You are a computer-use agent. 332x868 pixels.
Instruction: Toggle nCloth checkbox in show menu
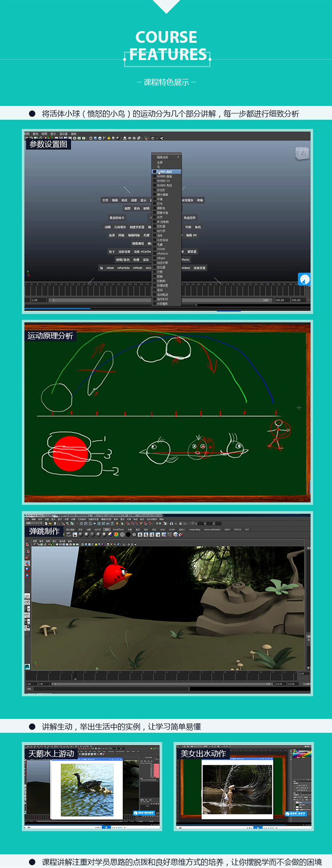[154, 249]
